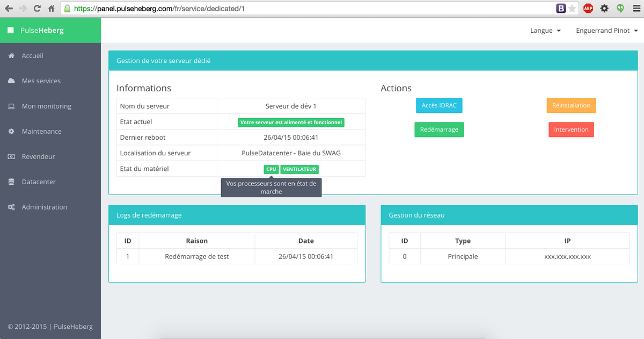Click the reboot log date cell 26/04/15 00:06:41

pyautogui.click(x=306, y=257)
